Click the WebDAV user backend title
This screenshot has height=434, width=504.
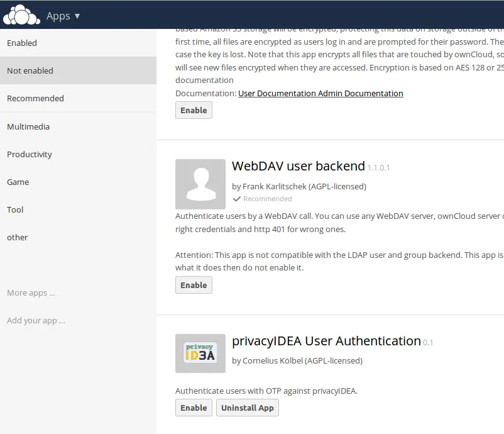tap(299, 166)
